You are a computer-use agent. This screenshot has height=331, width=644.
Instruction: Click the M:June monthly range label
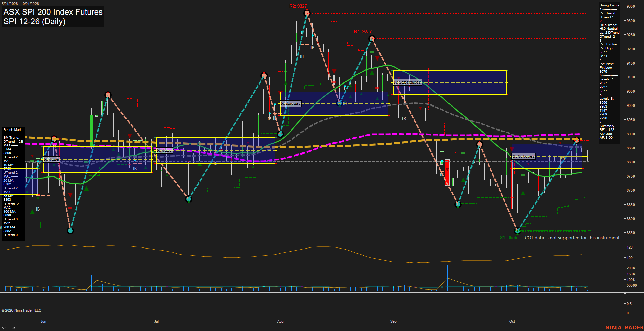coord(51,159)
